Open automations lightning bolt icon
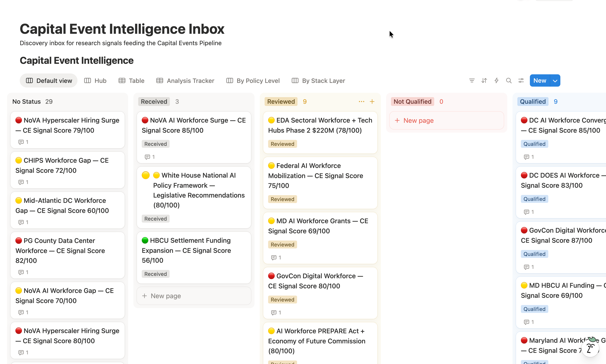This screenshot has width=606, height=364. (x=496, y=80)
